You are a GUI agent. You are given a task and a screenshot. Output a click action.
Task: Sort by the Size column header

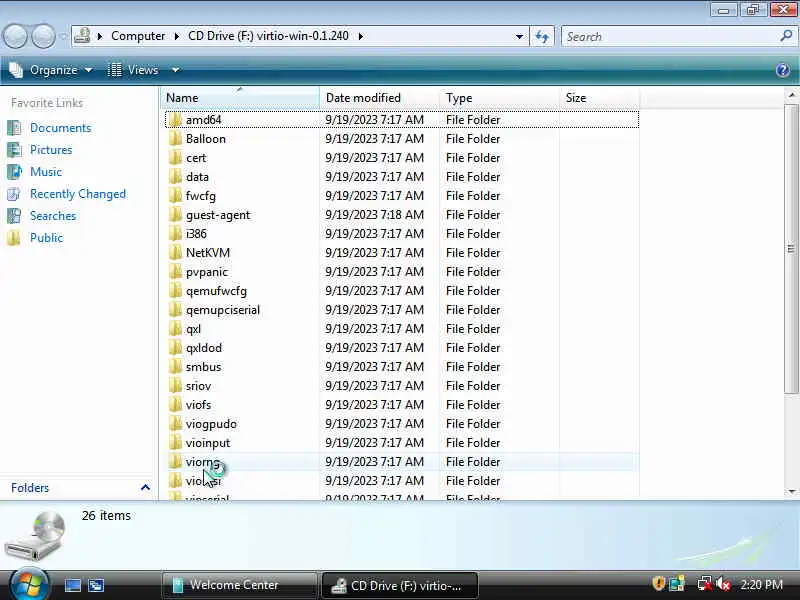coord(599,98)
